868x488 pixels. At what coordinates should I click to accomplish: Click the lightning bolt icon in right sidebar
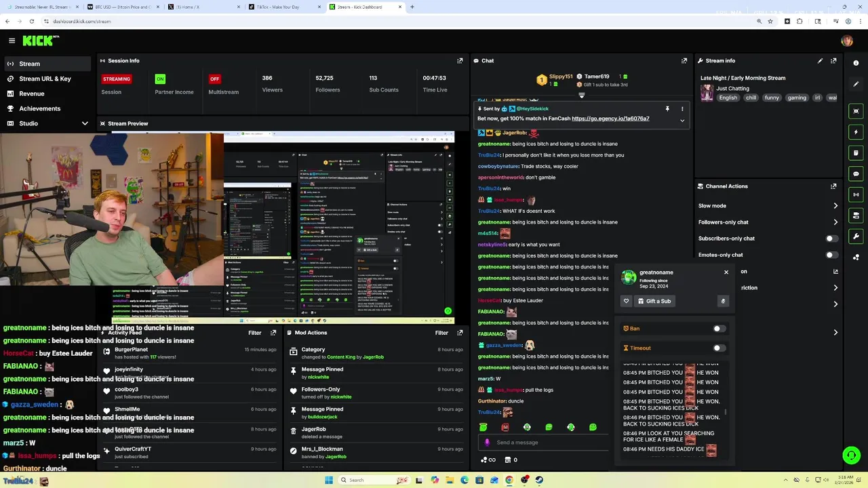(856, 132)
